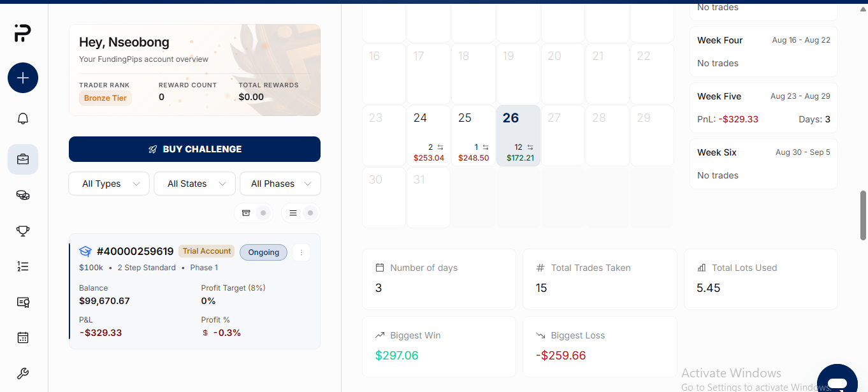Screen dimensions: 868x392
Task: Click the FundingPips logo icon
Action: (x=22, y=33)
